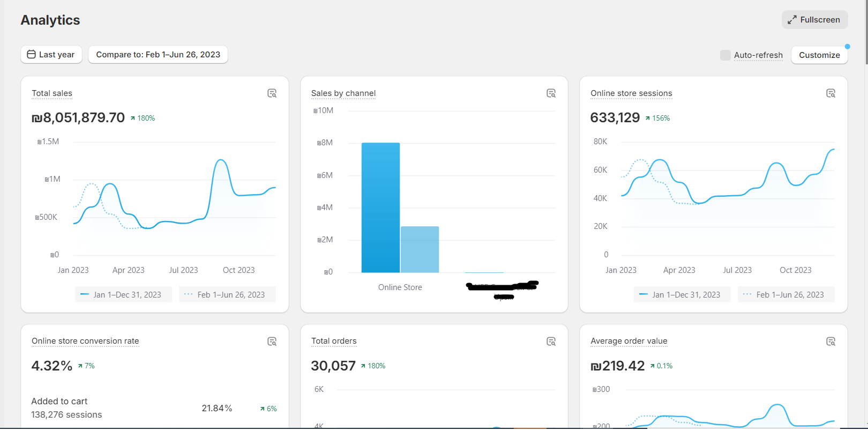Click the expand arrows icon in Fullscreen button
Viewport: 868px width, 430px height.
(792, 20)
